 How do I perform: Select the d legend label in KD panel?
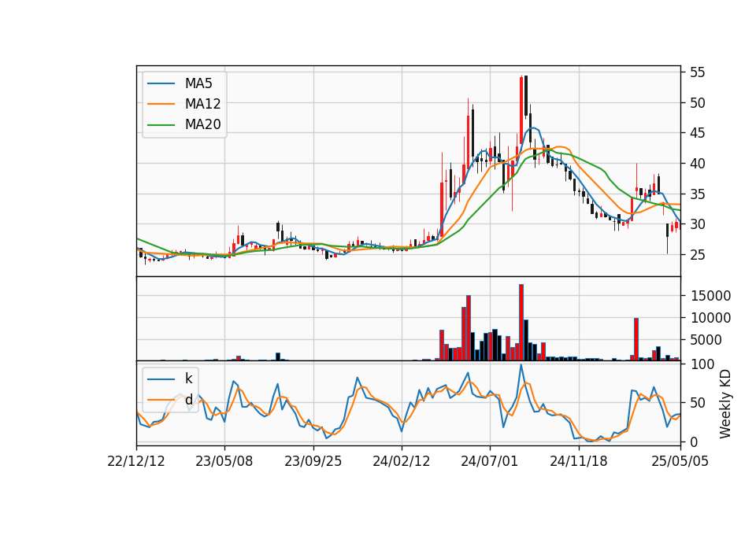point(188,400)
